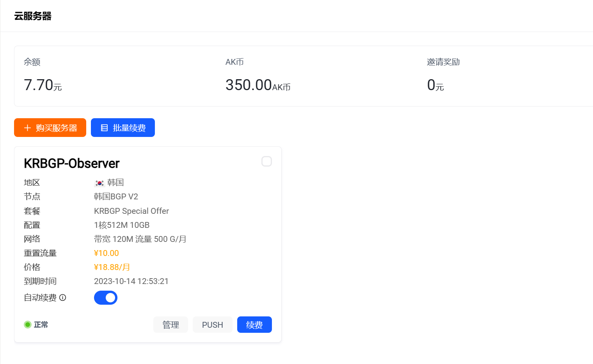Click the 批量续费 button label
The image size is (593, 364).
[129, 128]
